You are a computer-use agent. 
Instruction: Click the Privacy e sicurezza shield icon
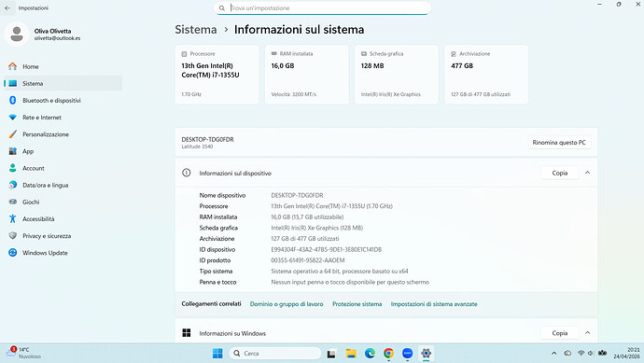click(x=13, y=236)
